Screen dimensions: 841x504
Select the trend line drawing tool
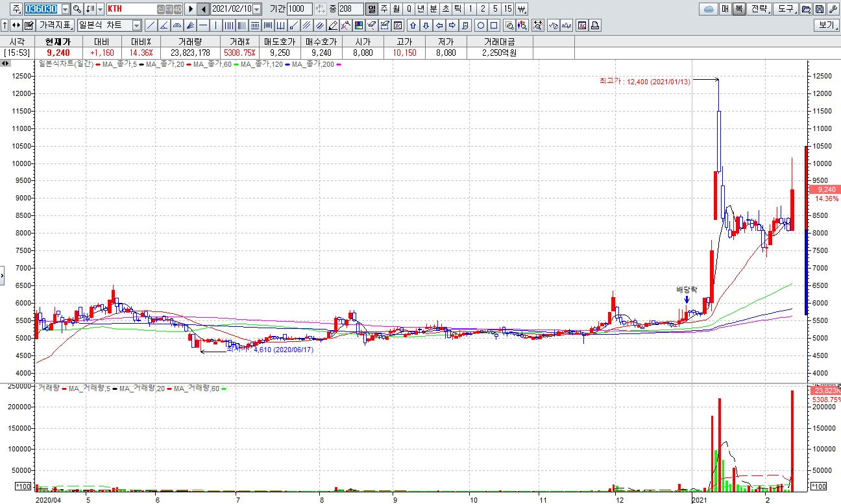click(x=151, y=26)
